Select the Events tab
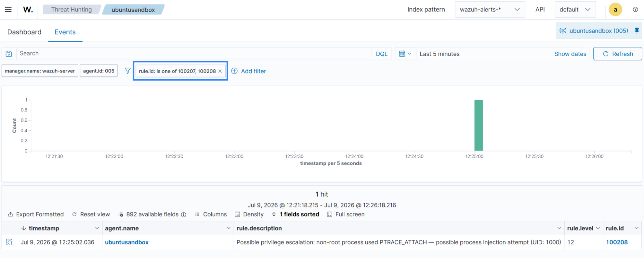The width and height of the screenshot is (644, 258). point(65,32)
